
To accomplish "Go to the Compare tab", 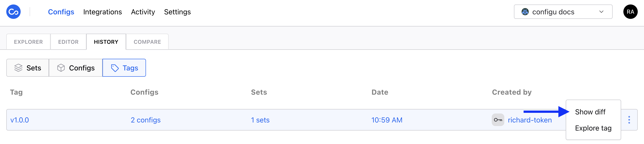I will [147, 42].
